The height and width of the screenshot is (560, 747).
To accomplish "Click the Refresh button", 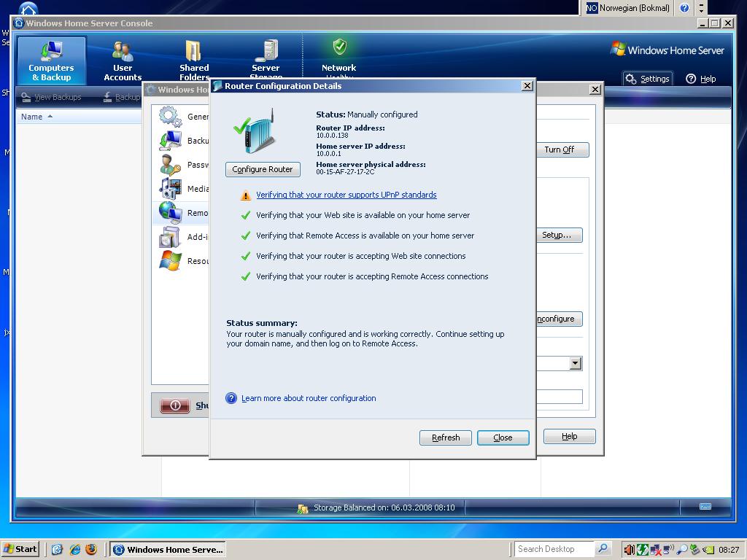I will (x=446, y=437).
